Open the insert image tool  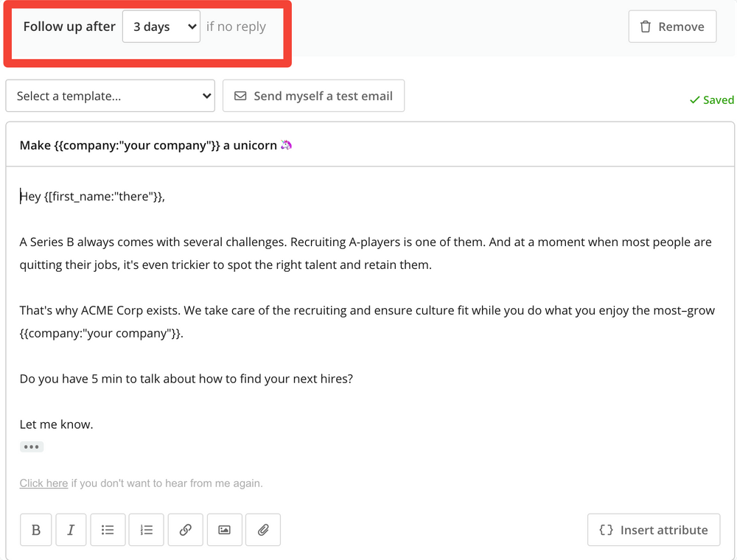[224, 530]
